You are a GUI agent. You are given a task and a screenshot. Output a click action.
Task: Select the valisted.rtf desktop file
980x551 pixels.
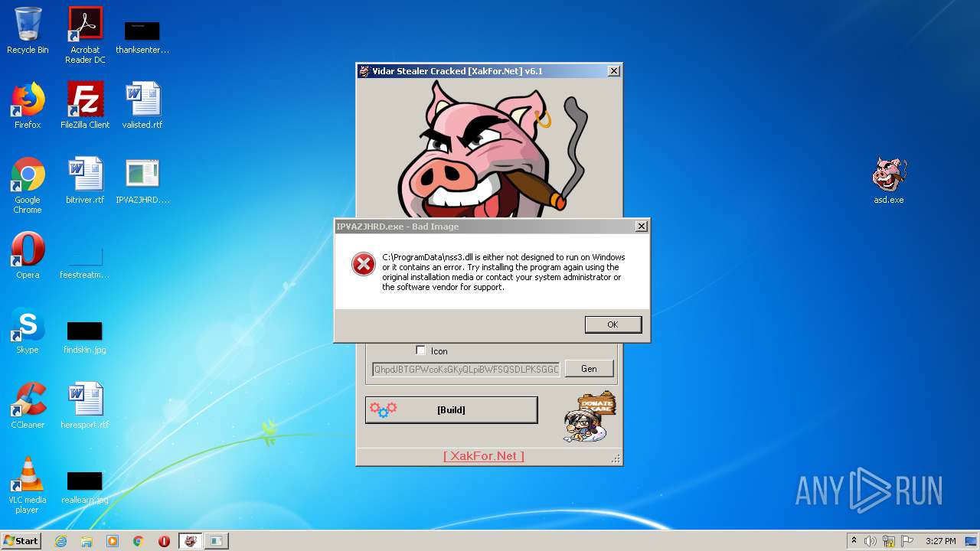click(x=142, y=106)
